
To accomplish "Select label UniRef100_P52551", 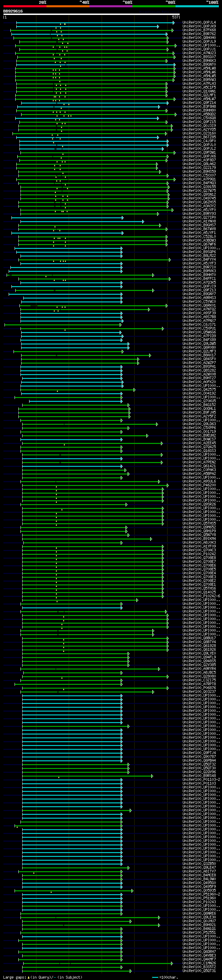I will pos(199,932).
